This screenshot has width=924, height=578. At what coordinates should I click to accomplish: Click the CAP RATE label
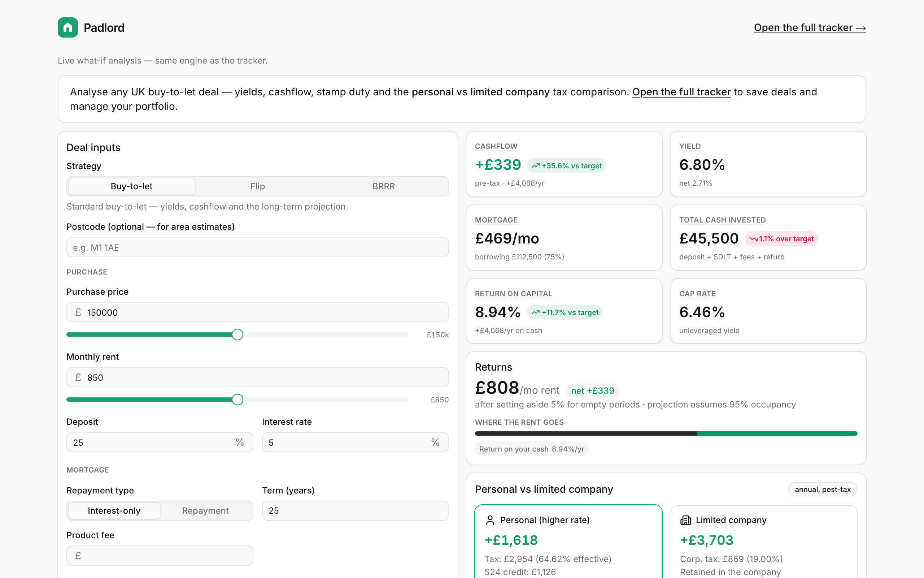698,294
